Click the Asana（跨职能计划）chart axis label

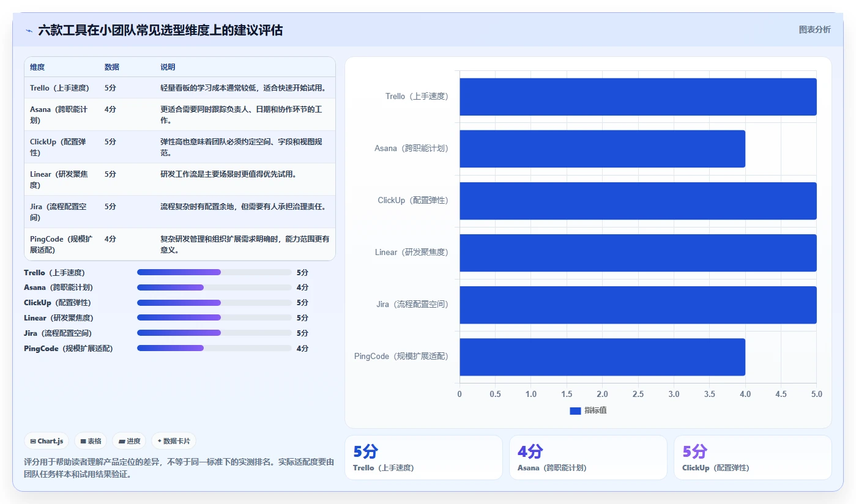coord(411,149)
